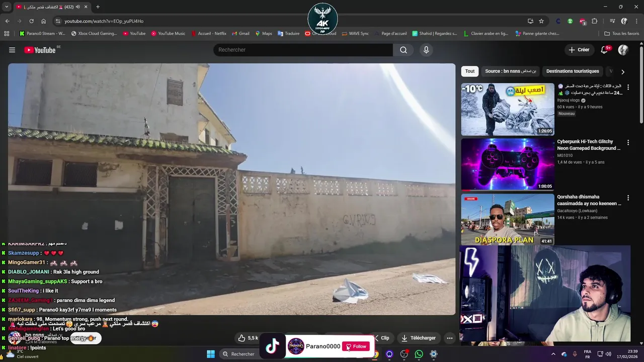Open options for Cyberpunk Hi-Tech Glitchy video

coord(628,142)
